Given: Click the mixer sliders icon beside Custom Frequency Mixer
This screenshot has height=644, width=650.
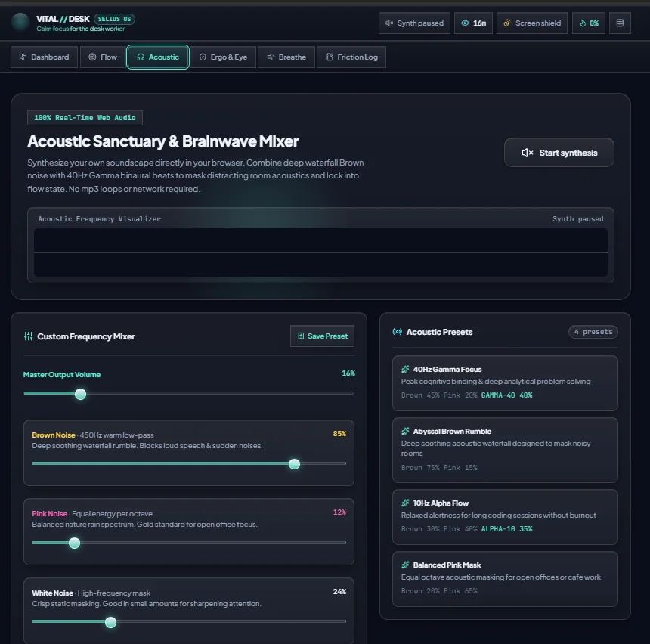Looking at the screenshot, I should [x=28, y=336].
